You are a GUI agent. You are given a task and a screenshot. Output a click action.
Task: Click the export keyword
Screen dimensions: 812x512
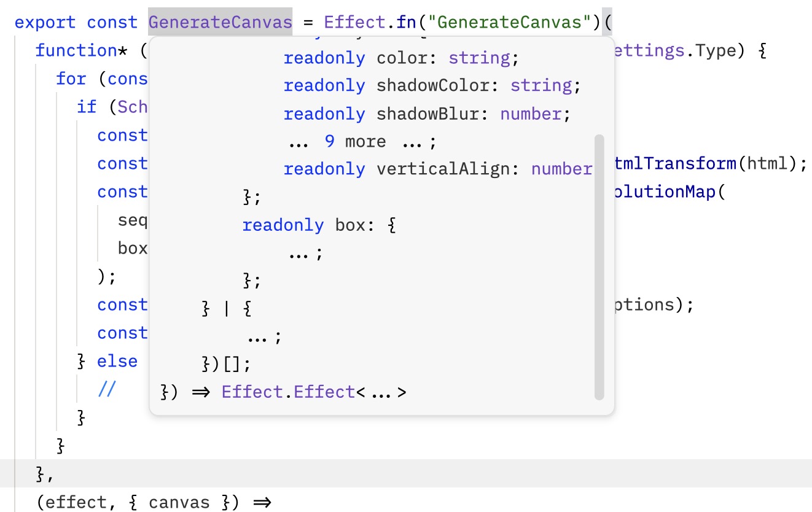tap(43, 22)
